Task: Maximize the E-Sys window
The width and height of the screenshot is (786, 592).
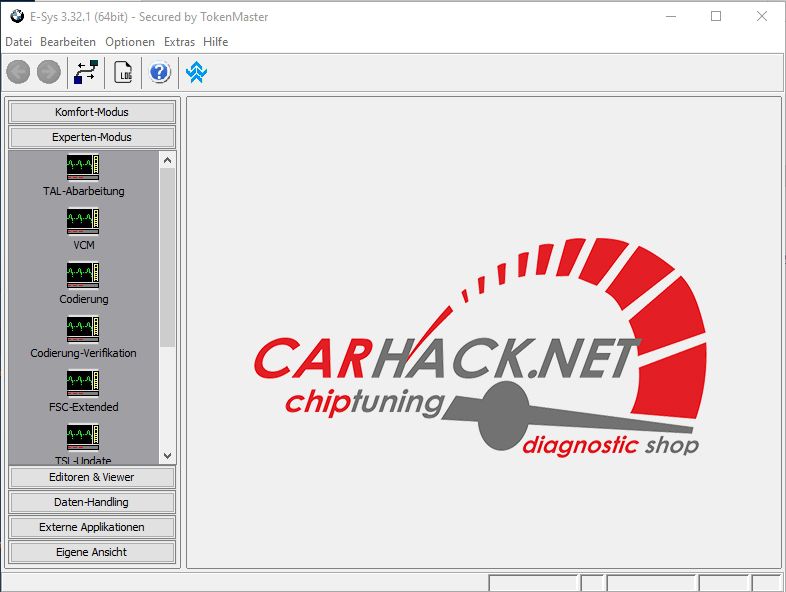Action: (716, 17)
